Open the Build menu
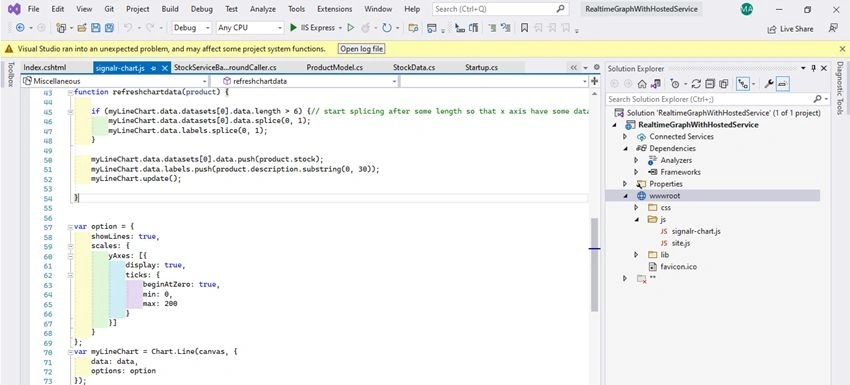 pyautogui.click(x=170, y=9)
